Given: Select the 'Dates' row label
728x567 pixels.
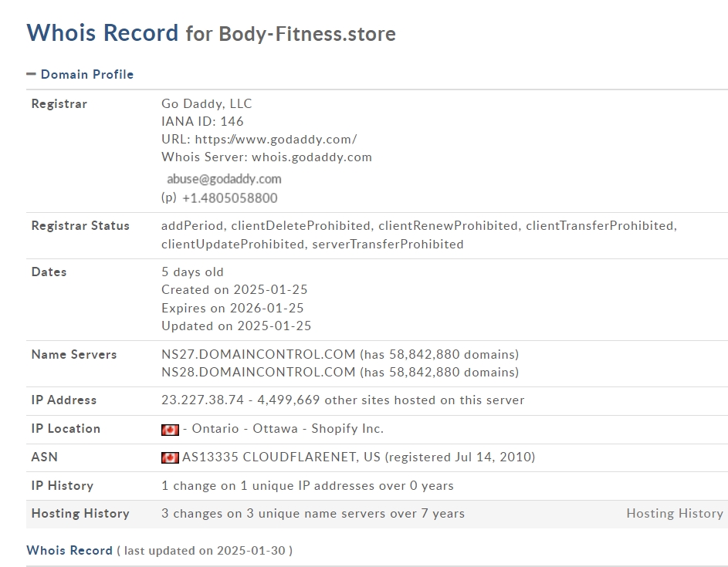Looking at the screenshot, I should (x=49, y=272).
